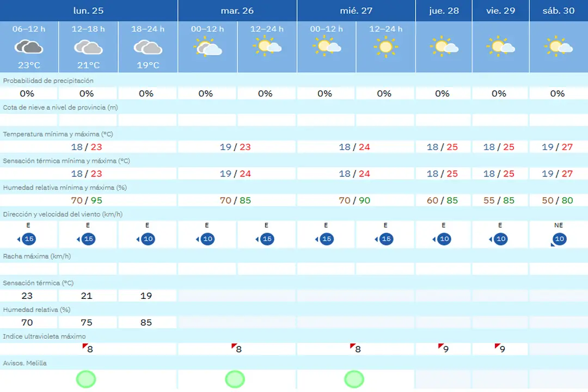The width and height of the screenshot is (588, 392).
Task: Click 0% precipitation for sáb. 30
Action: 558,94
